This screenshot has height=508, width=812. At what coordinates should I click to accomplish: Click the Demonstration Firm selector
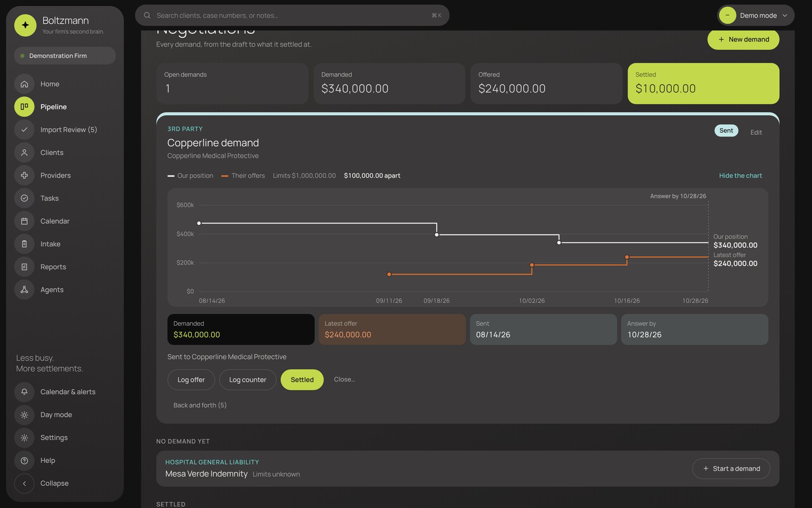65,56
